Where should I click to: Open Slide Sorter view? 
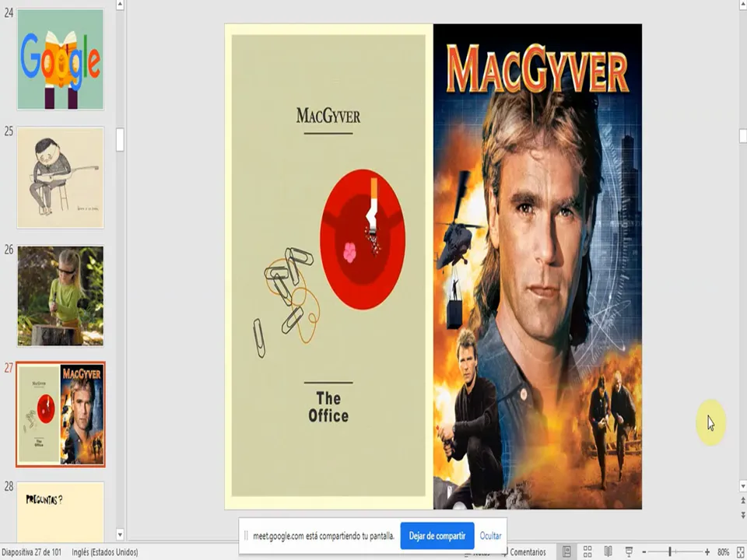point(587,551)
